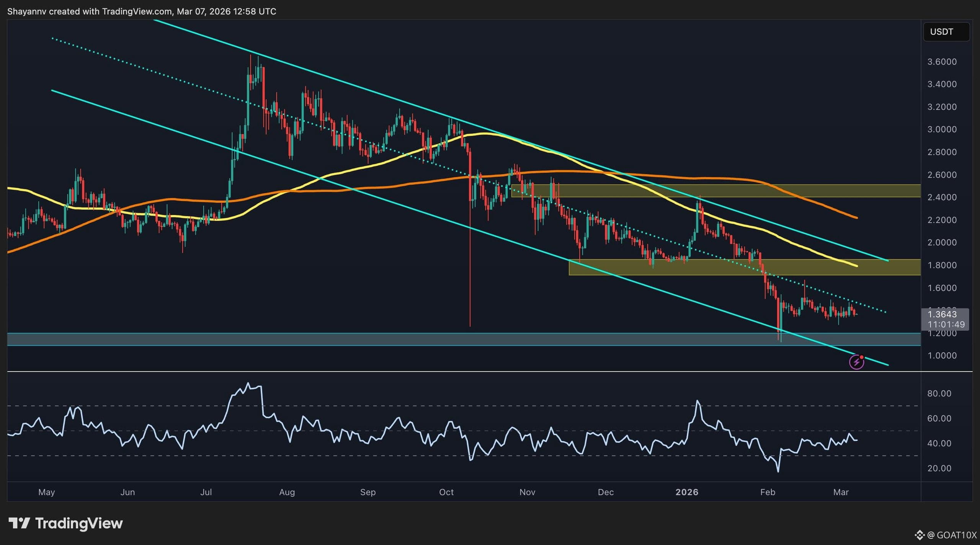Click the current price label 1.3643

(x=942, y=315)
